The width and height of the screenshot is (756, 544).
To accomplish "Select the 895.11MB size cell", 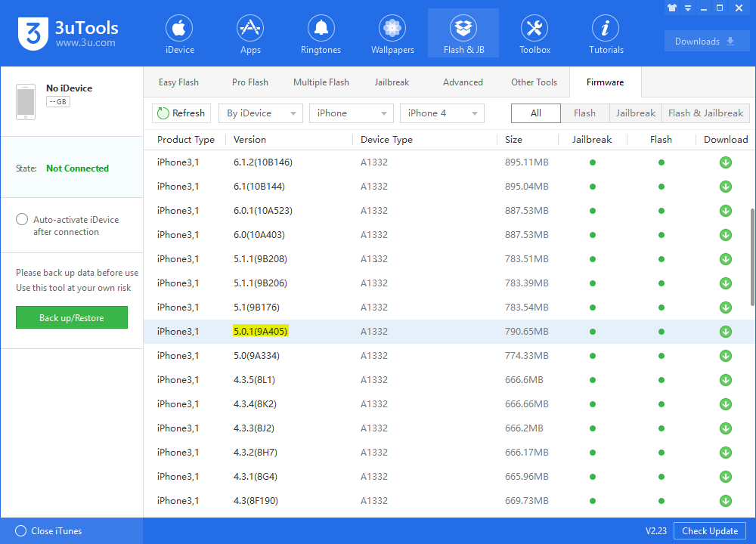I will pyautogui.click(x=526, y=162).
